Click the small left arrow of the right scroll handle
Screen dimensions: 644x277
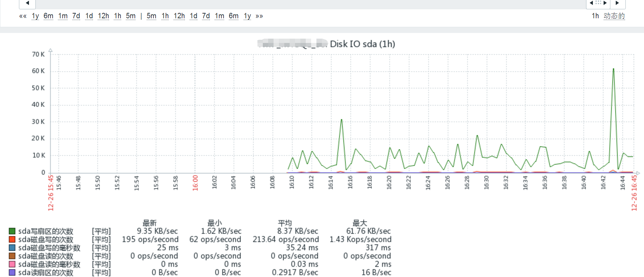click(591, 3)
